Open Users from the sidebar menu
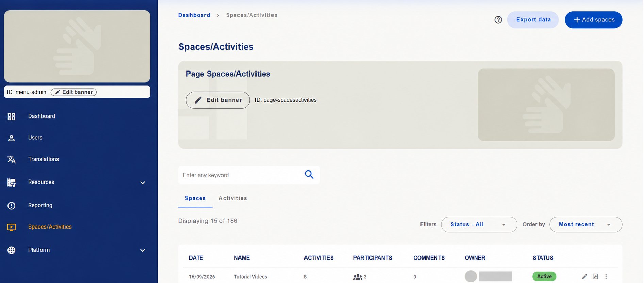Viewport: 644px width, 283px height. [35, 138]
